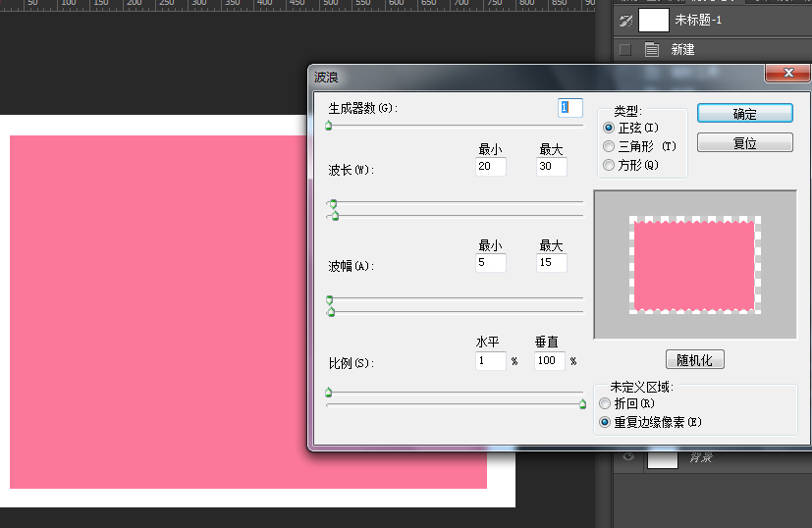
Task: Select 重复边缘像素 repeat edge pixels option
Action: click(x=605, y=422)
